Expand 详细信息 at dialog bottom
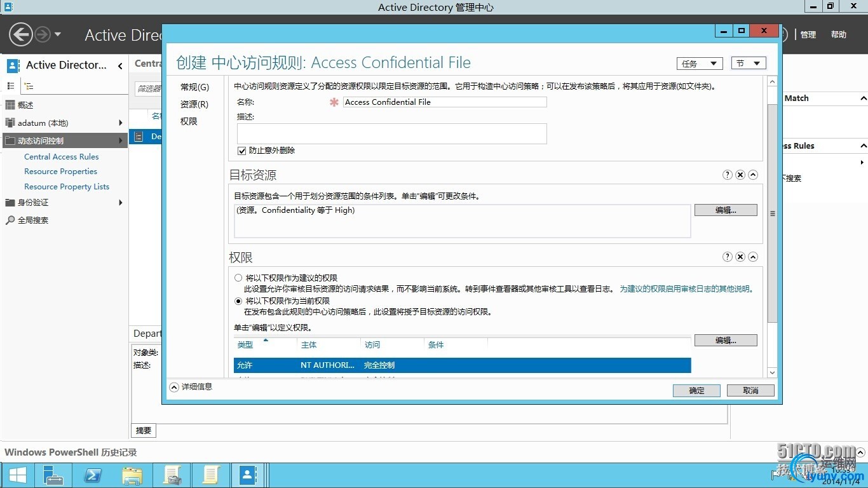The width and height of the screenshot is (868, 488). 191,386
